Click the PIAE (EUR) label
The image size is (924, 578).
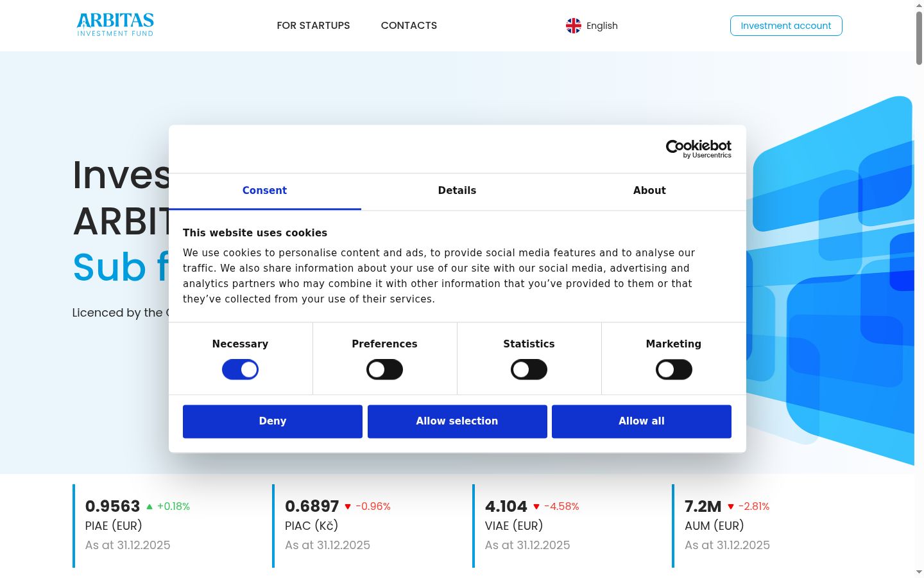[114, 526]
